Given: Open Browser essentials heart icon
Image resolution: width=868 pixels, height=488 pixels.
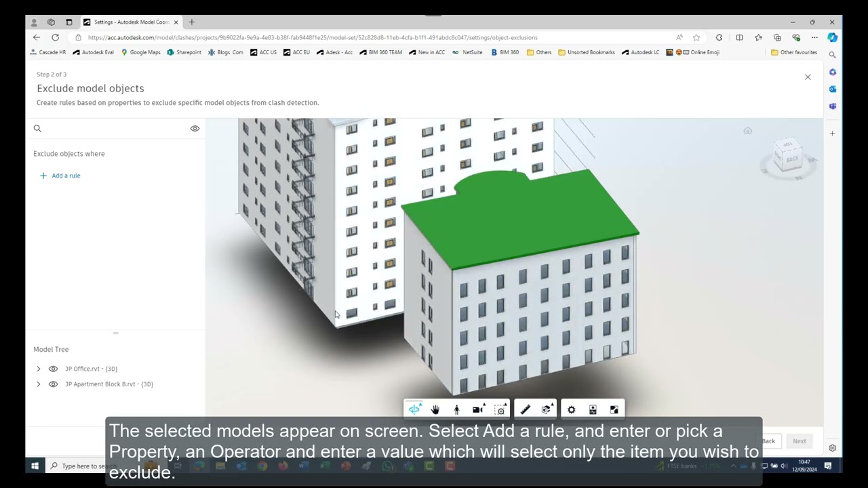Looking at the screenshot, I should (796, 37).
